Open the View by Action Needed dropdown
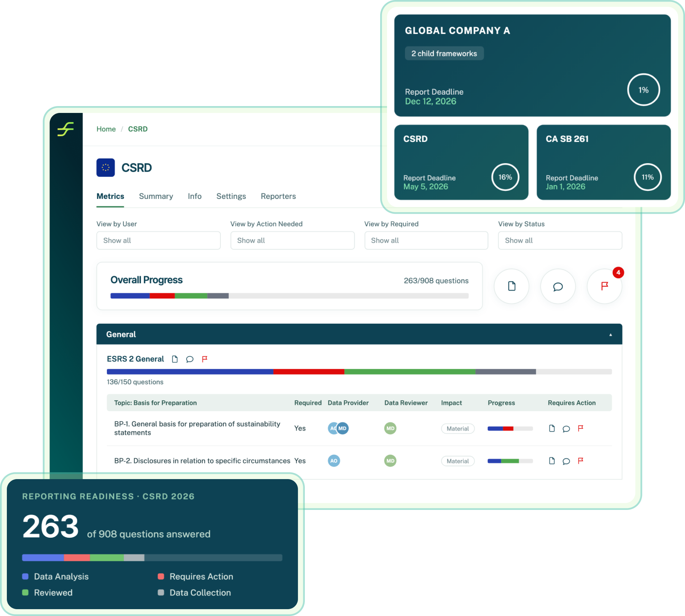The height and width of the screenshot is (616, 685). click(x=292, y=240)
